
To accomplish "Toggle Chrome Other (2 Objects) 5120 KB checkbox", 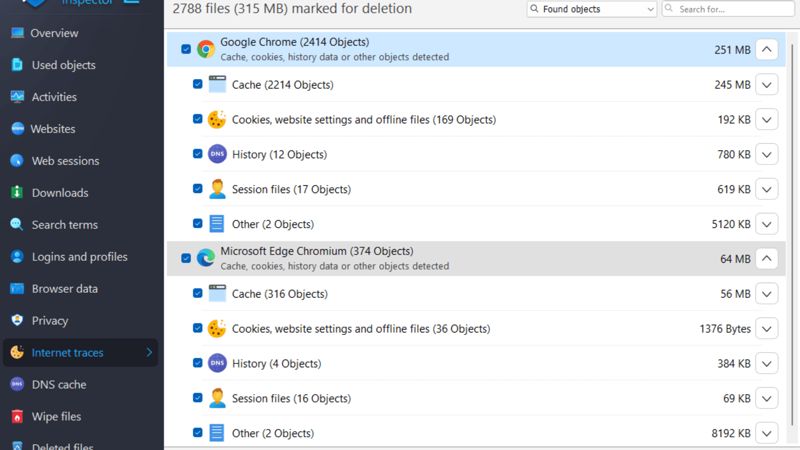I will 197,223.
